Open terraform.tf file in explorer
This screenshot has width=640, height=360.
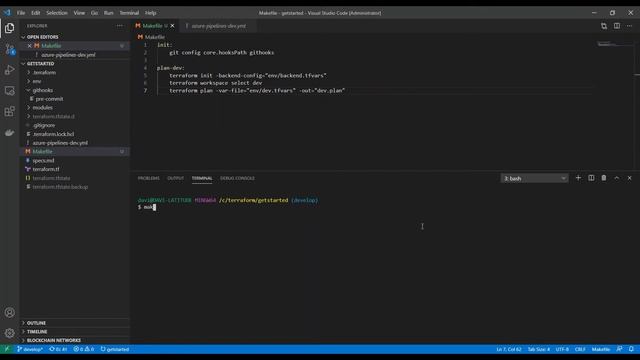pos(46,169)
